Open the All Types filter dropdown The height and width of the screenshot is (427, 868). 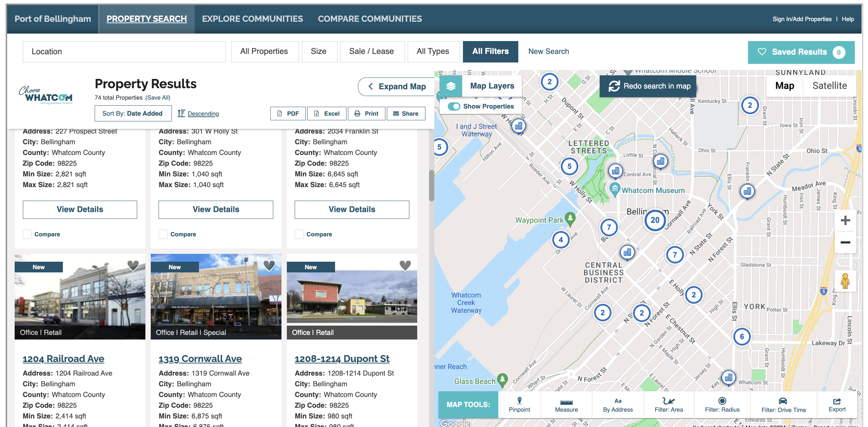[x=433, y=51]
